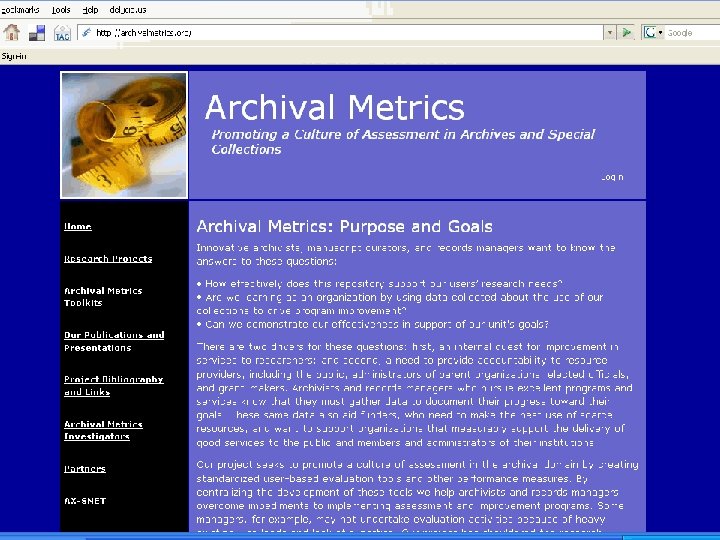720x540 pixels.
Task: Click the Home toolbar icon
Action: [x=12, y=33]
